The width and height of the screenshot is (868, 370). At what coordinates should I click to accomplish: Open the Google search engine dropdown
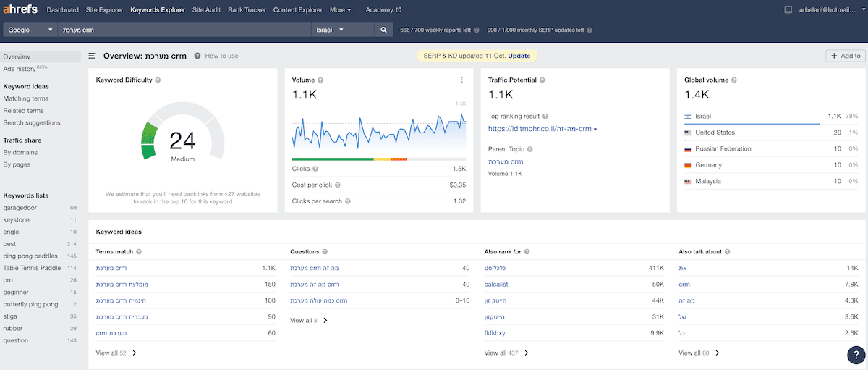coord(30,30)
